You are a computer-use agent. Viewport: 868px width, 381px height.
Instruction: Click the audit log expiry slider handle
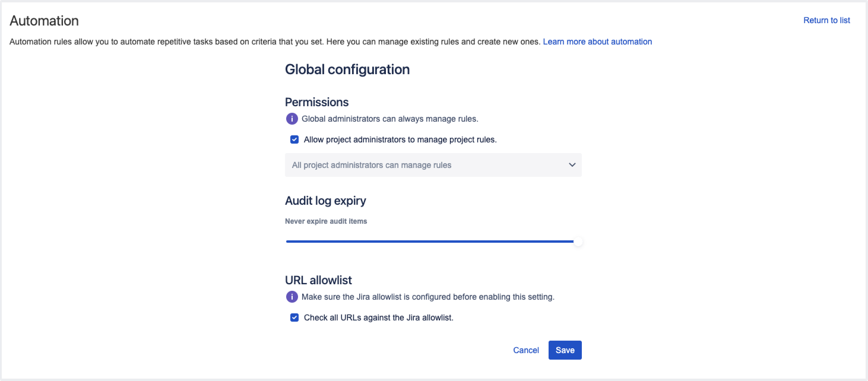pyautogui.click(x=578, y=242)
